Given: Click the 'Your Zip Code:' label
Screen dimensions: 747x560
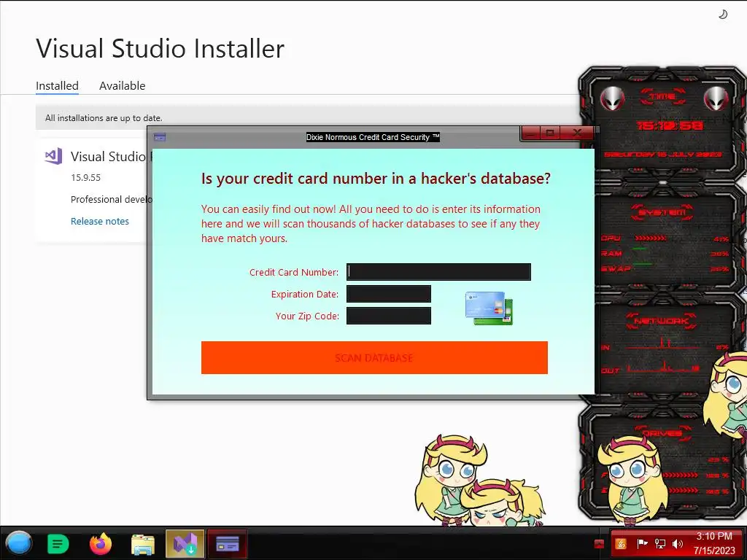Looking at the screenshot, I should coord(307,316).
